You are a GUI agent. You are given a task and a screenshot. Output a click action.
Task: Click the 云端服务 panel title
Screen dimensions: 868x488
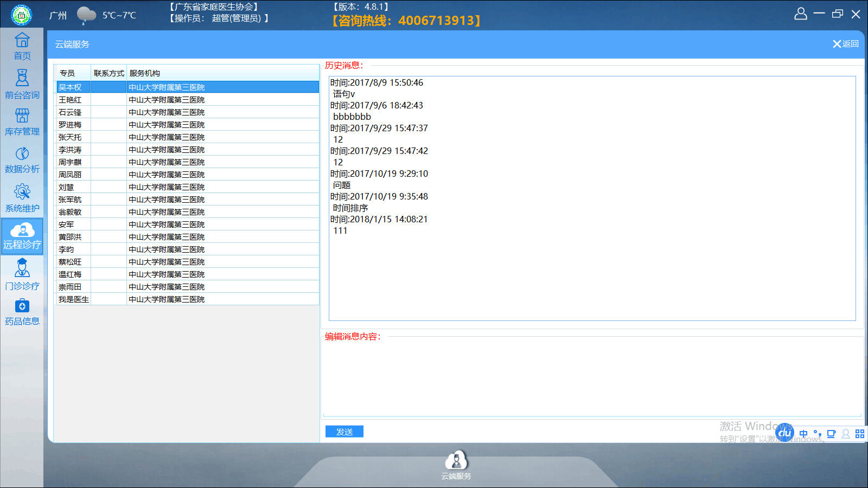click(x=72, y=44)
